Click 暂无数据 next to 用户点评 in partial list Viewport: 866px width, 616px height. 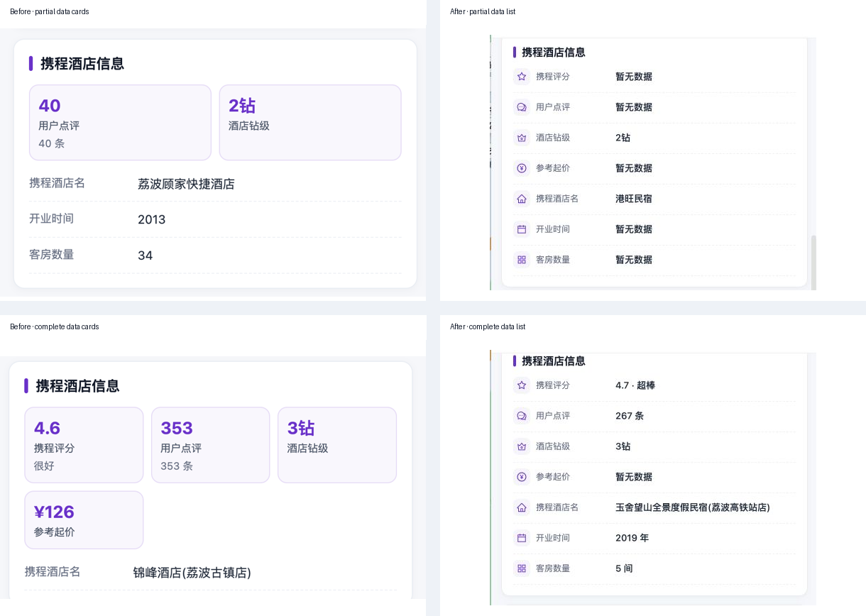[x=634, y=107]
